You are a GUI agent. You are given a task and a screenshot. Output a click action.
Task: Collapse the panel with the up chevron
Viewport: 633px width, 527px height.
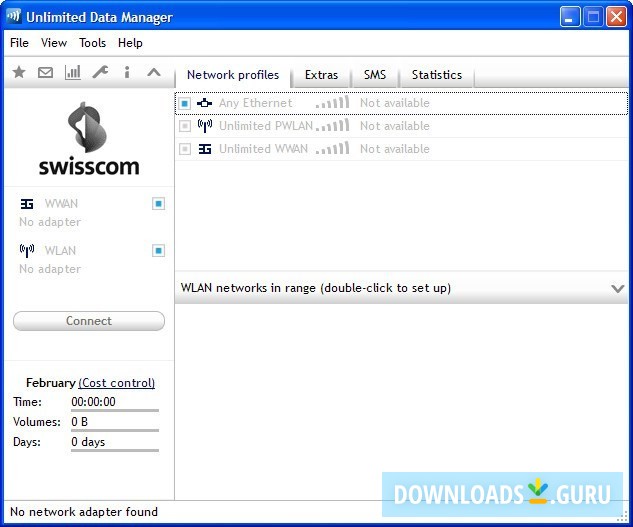click(154, 72)
